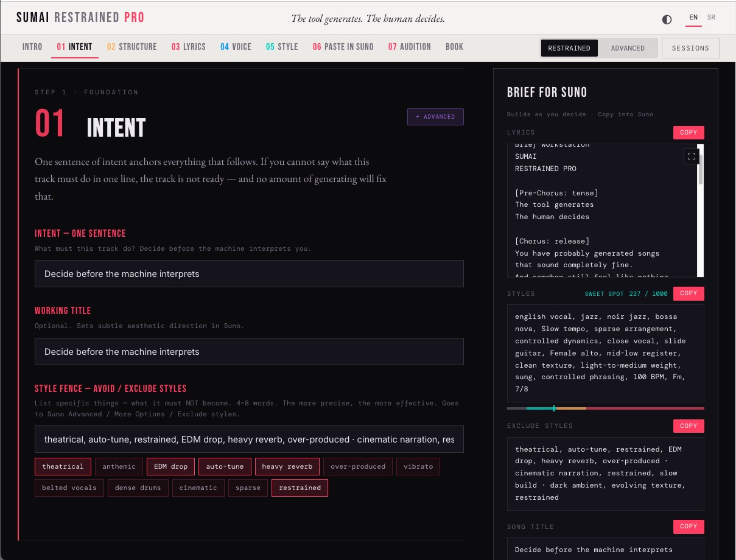736x560 pixels.
Task: Click the 'WORKING TITLE' label
Action: point(63,311)
